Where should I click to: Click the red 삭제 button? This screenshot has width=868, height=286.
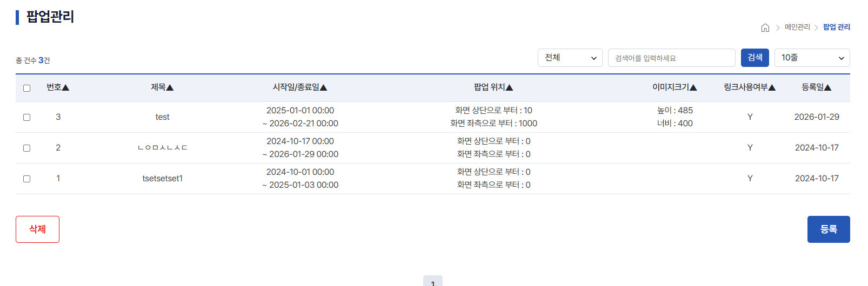(x=37, y=229)
